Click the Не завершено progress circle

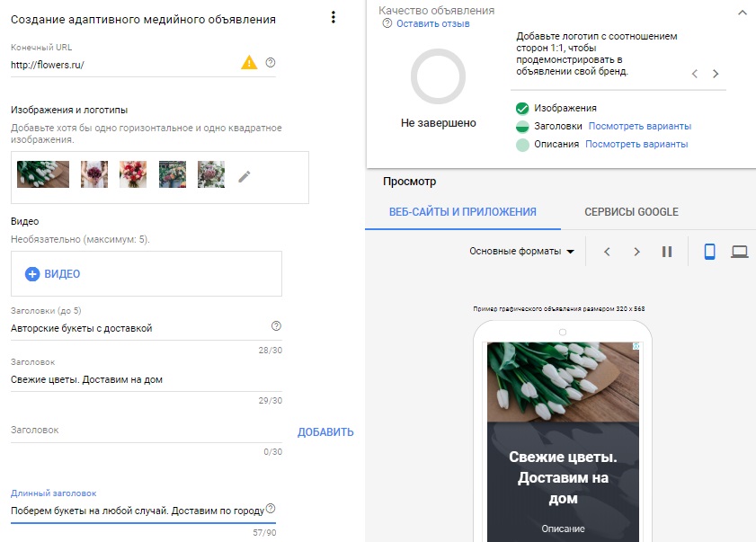438,77
